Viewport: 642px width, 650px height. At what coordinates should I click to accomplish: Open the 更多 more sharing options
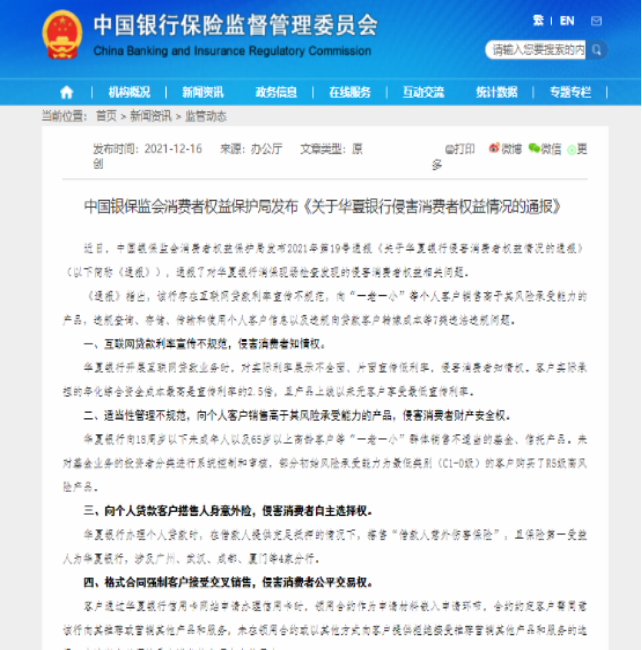pos(577,149)
